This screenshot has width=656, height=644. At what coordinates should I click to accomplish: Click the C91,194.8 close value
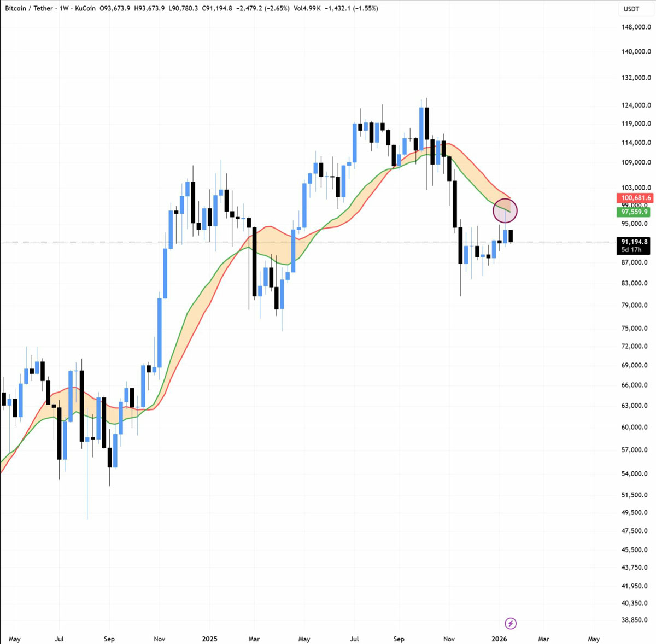(217, 9)
